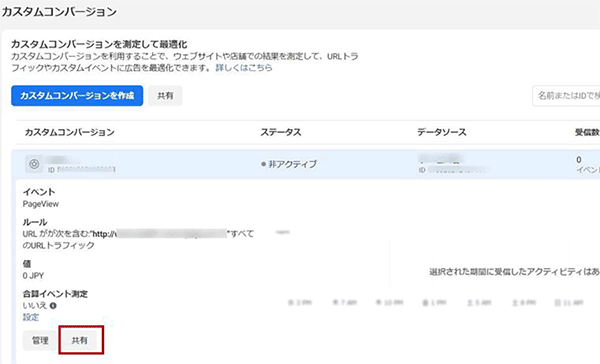Click the カスタムコンバージョン page title

(x=59, y=12)
